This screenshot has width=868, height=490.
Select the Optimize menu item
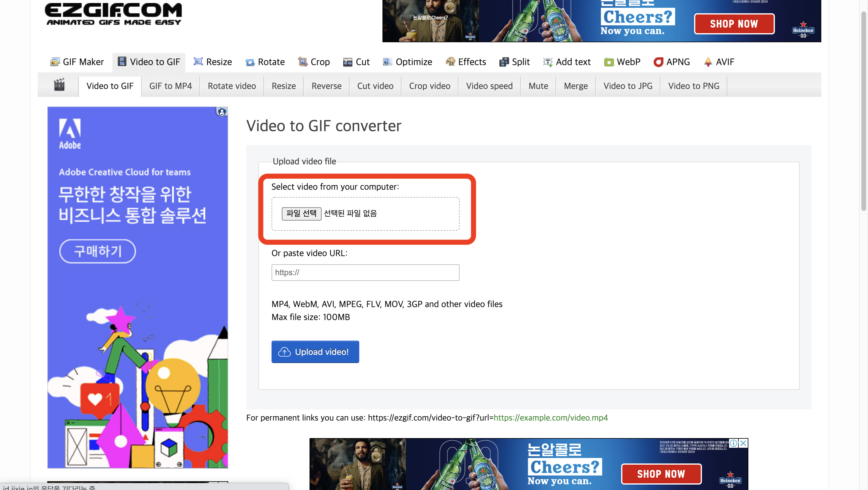[x=414, y=62]
